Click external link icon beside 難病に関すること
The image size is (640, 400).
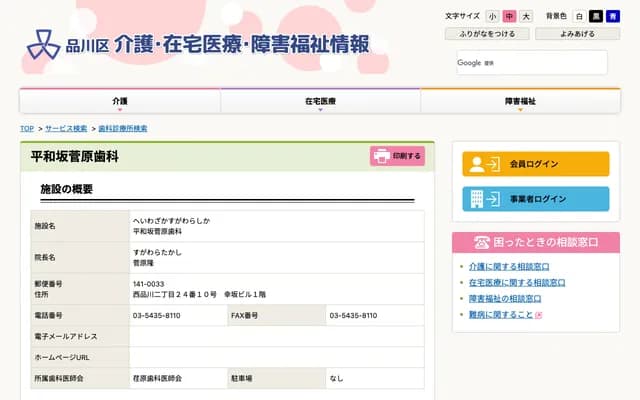pyautogui.click(x=538, y=315)
